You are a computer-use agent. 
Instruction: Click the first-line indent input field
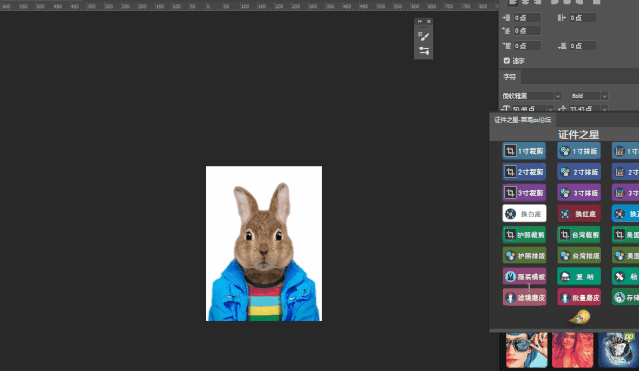pos(527,31)
